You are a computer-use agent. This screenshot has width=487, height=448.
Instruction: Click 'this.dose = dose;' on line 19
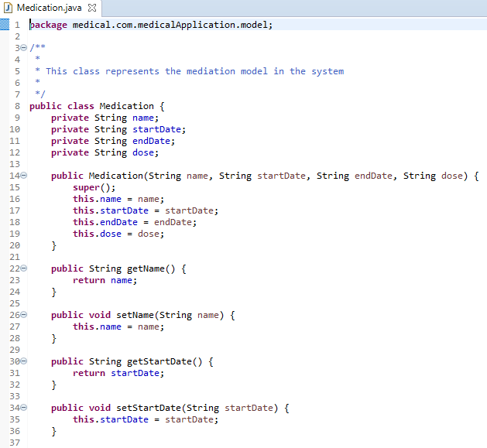click(118, 234)
